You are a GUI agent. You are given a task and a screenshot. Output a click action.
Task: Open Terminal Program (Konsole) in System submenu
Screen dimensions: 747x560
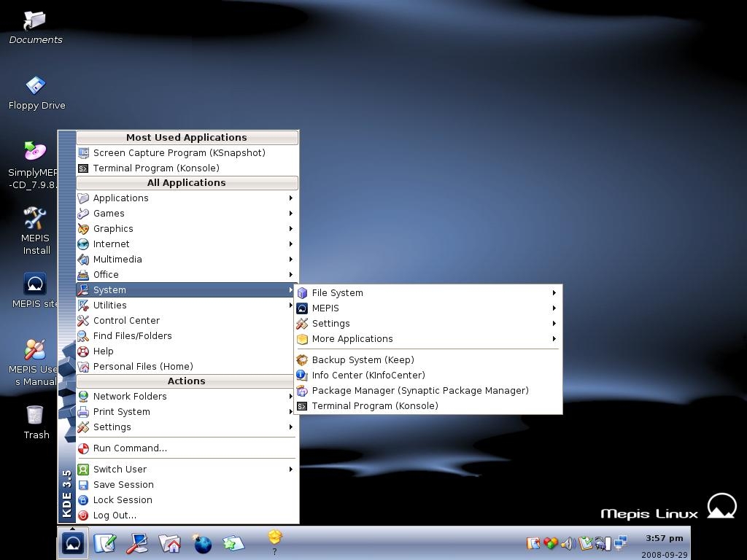click(427, 405)
